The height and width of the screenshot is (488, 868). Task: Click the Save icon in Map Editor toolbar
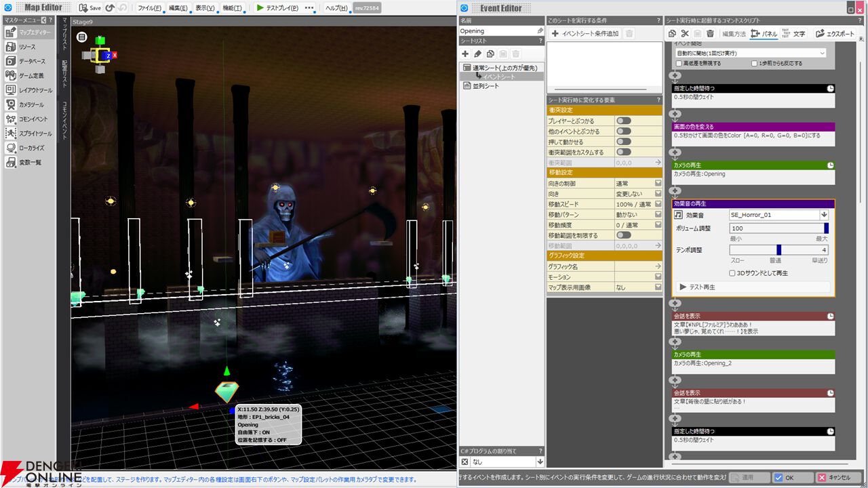click(90, 8)
